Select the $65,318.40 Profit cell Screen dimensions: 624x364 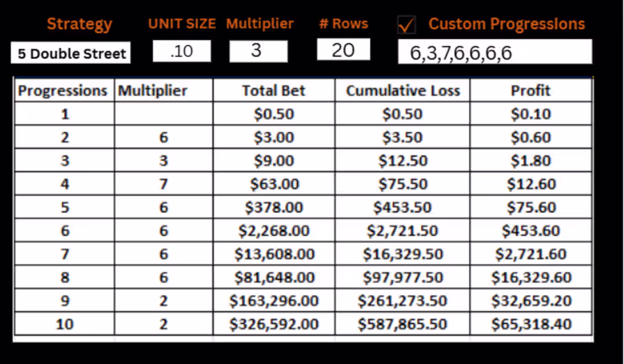pos(530,324)
